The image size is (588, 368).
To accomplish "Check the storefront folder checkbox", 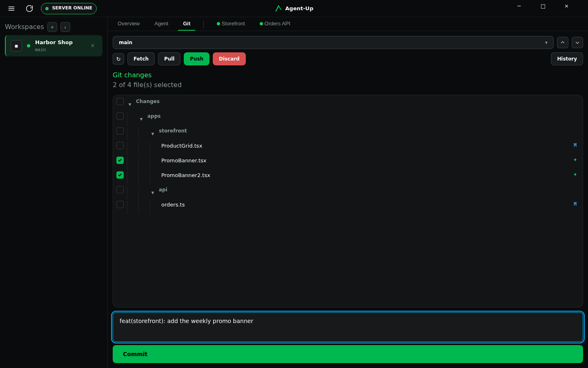I will [120, 131].
